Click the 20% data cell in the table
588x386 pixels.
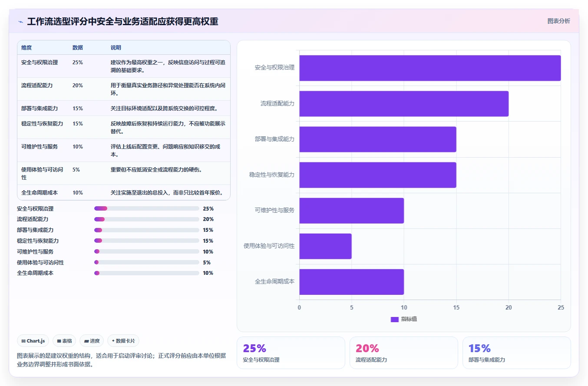click(78, 85)
